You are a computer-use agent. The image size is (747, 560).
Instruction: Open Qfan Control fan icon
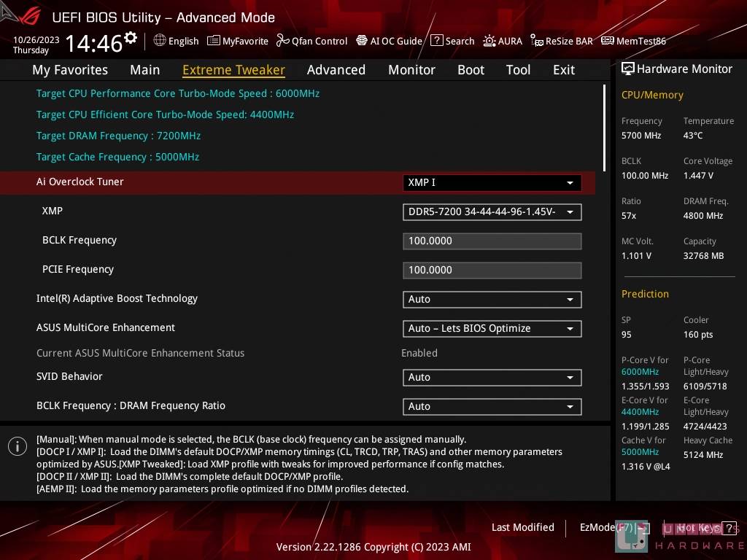284,41
